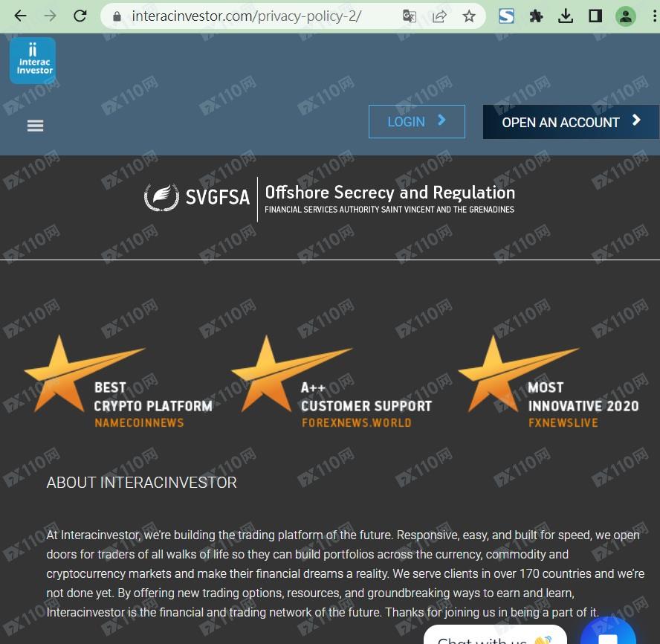Open the Chrome three-dot menu

tap(655, 16)
